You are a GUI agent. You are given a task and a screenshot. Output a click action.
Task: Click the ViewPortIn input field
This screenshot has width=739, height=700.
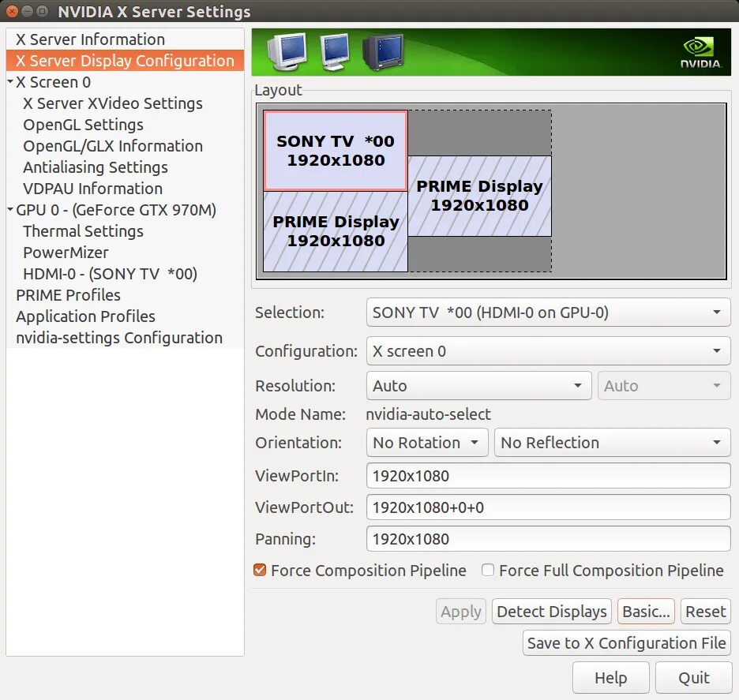click(548, 476)
